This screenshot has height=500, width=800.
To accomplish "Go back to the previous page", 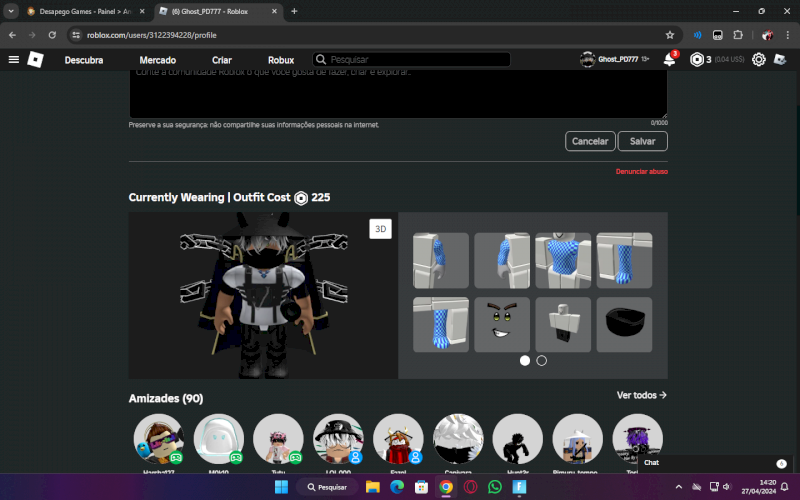I will [x=12, y=35].
